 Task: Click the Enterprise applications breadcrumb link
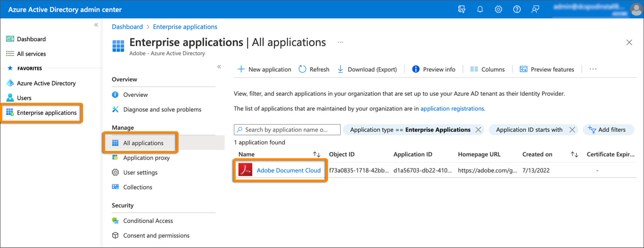pos(185,27)
